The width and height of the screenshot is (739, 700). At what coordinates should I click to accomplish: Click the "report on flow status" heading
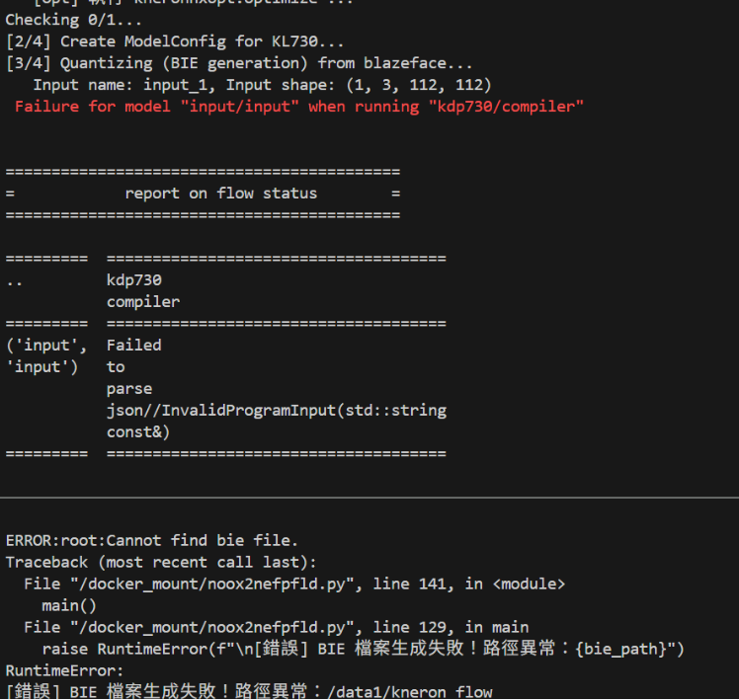point(220,194)
